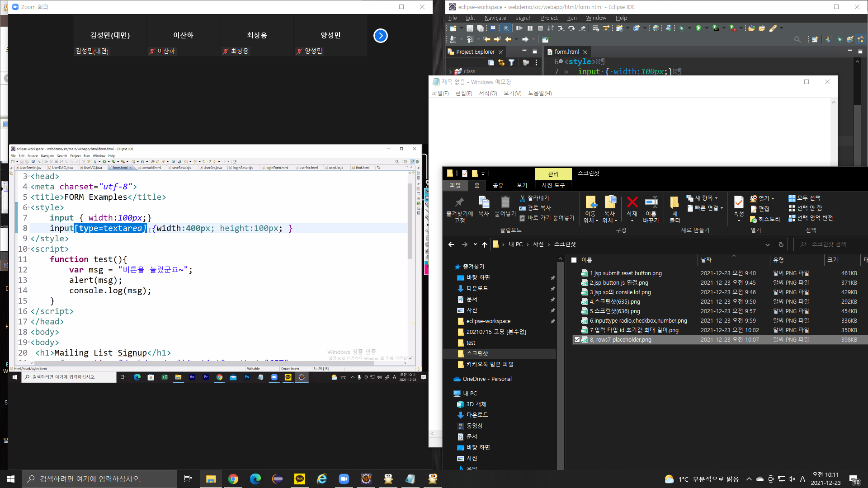
Task: Click the blue next-participants arrow in Zoom
Action: 381,36
